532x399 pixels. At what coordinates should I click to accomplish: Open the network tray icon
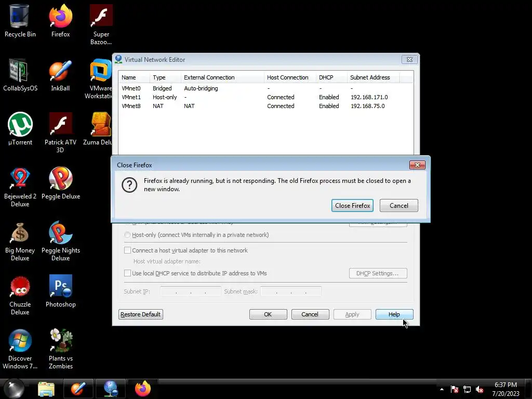click(467, 389)
